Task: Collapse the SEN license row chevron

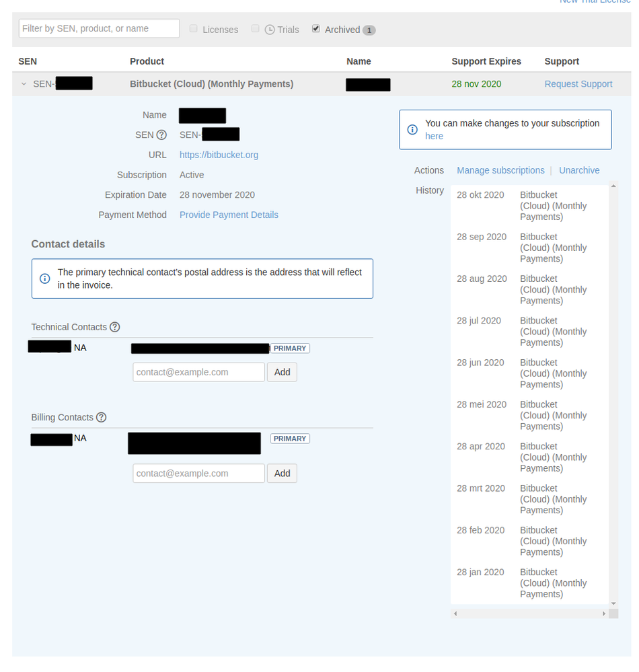Action: 24,84
